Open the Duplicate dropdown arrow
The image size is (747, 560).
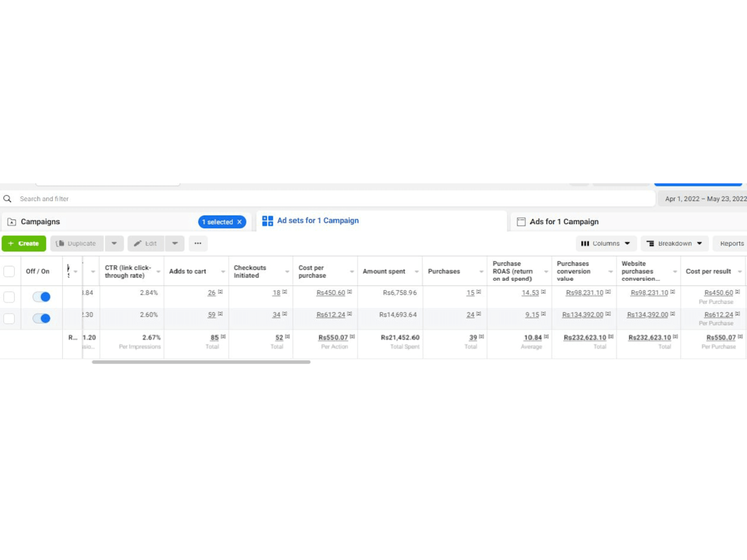tap(114, 243)
